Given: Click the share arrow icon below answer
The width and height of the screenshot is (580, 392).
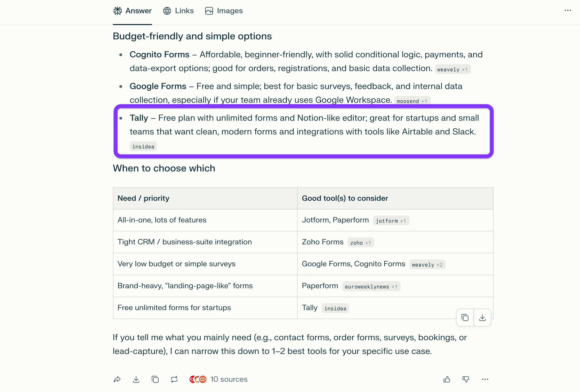Looking at the screenshot, I should click(x=117, y=379).
